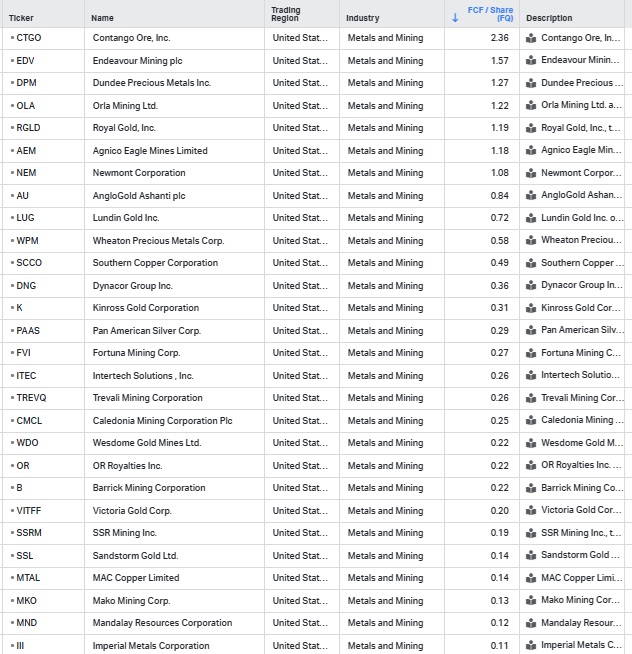The width and height of the screenshot is (632, 654).
Task: Click the Lundin Gold Inc. name
Action: (126, 218)
